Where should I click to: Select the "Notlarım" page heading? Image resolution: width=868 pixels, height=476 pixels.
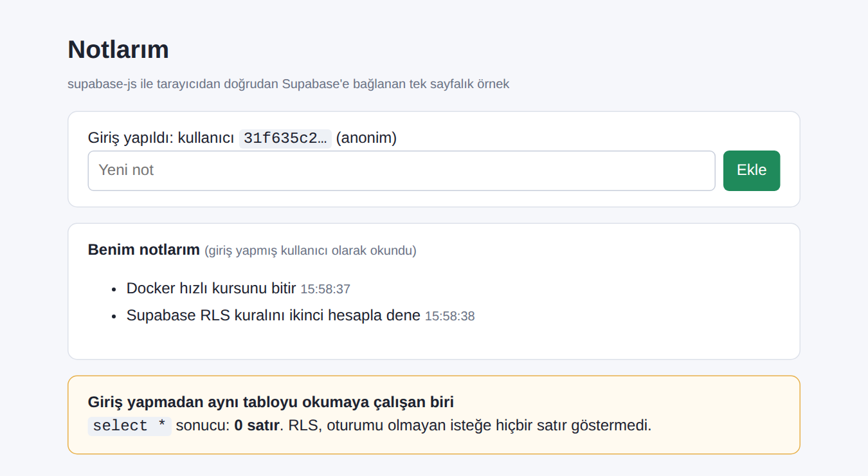pos(118,50)
